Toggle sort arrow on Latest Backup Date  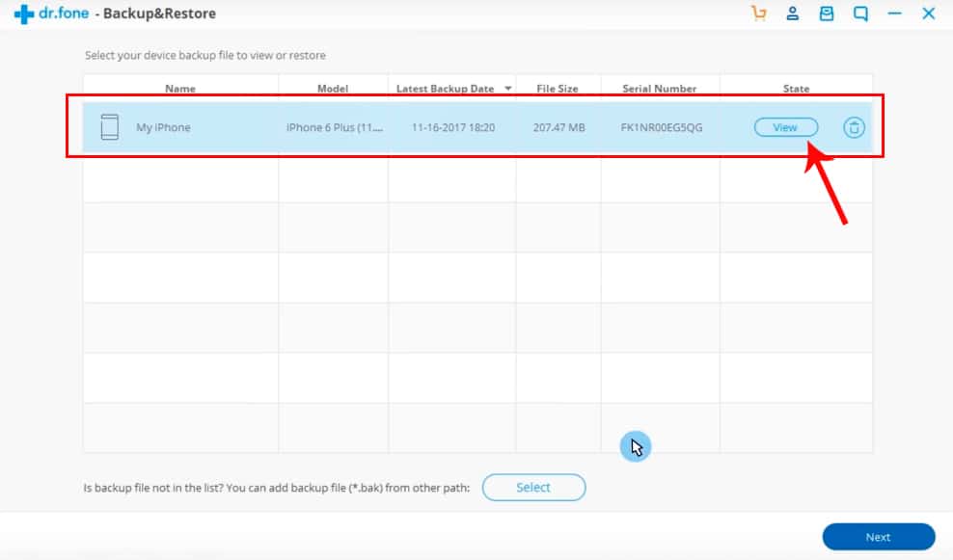pyautogui.click(x=507, y=89)
